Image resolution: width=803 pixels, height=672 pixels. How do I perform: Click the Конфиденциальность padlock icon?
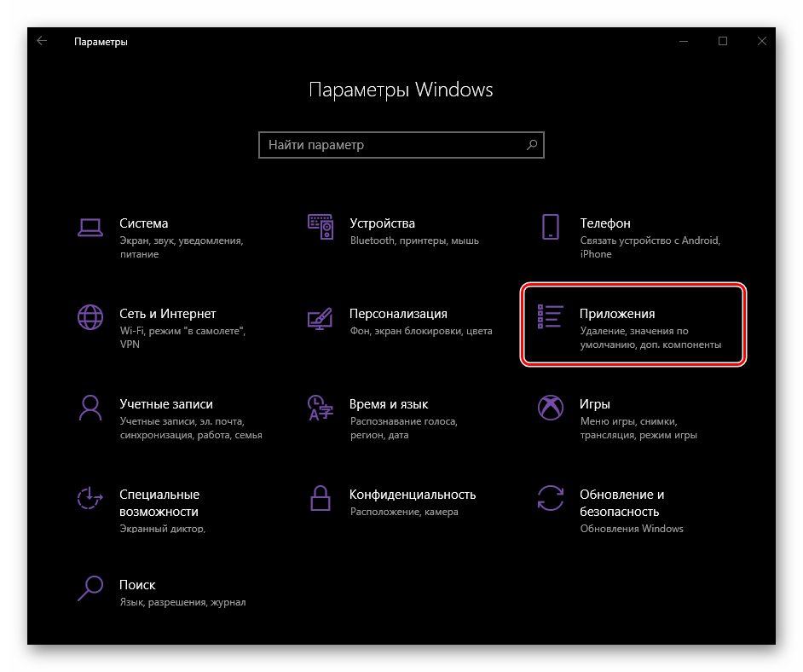point(321,498)
